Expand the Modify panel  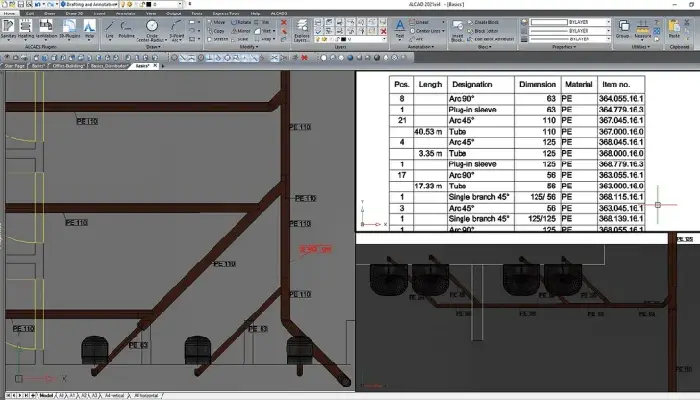point(249,47)
